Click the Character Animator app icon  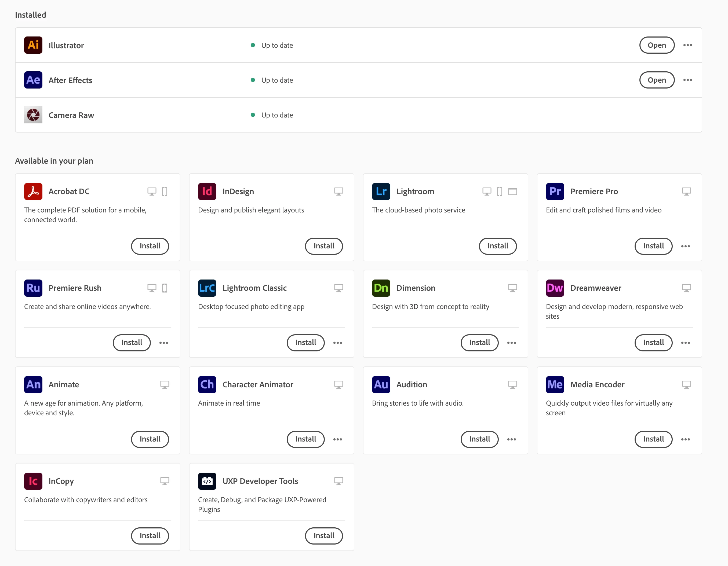207,384
